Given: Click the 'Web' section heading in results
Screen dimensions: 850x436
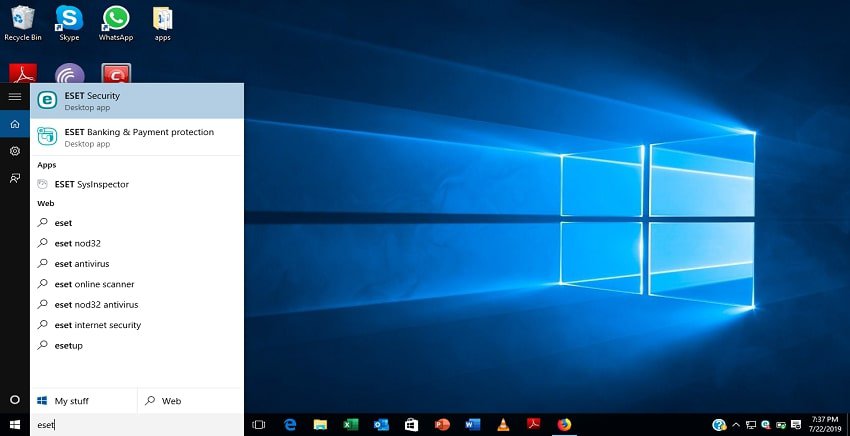Looking at the screenshot, I should click(x=46, y=204).
